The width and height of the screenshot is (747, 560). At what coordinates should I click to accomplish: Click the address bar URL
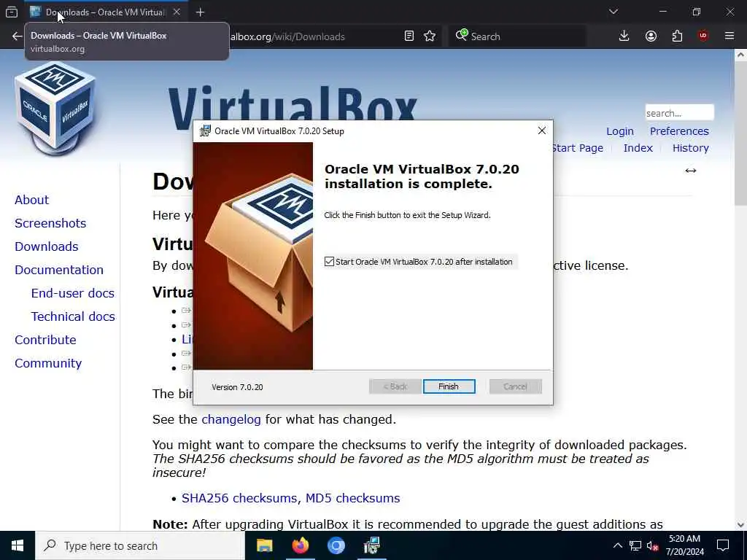pos(287,36)
